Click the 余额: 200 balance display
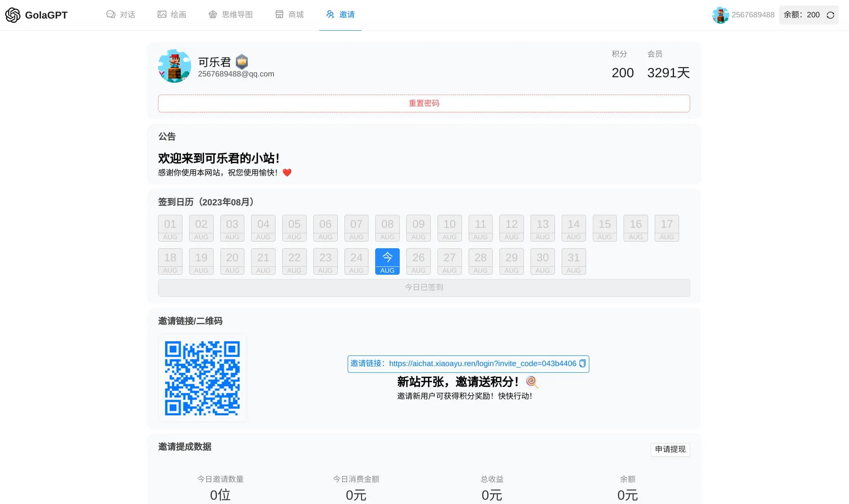The height and width of the screenshot is (504, 849). [801, 15]
